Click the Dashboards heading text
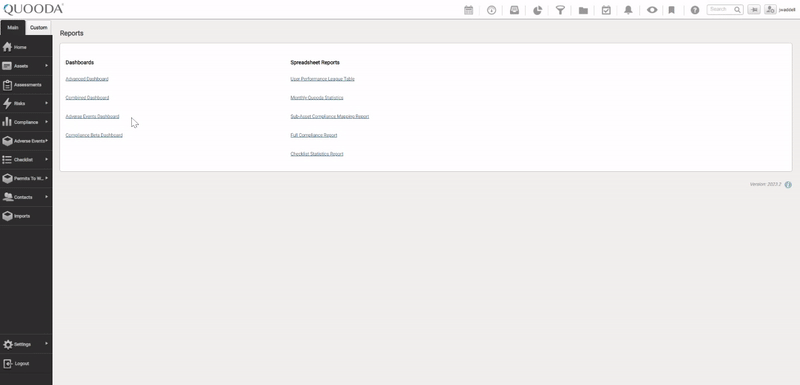Screen dimensions: 800x385 pyautogui.click(x=80, y=62)
